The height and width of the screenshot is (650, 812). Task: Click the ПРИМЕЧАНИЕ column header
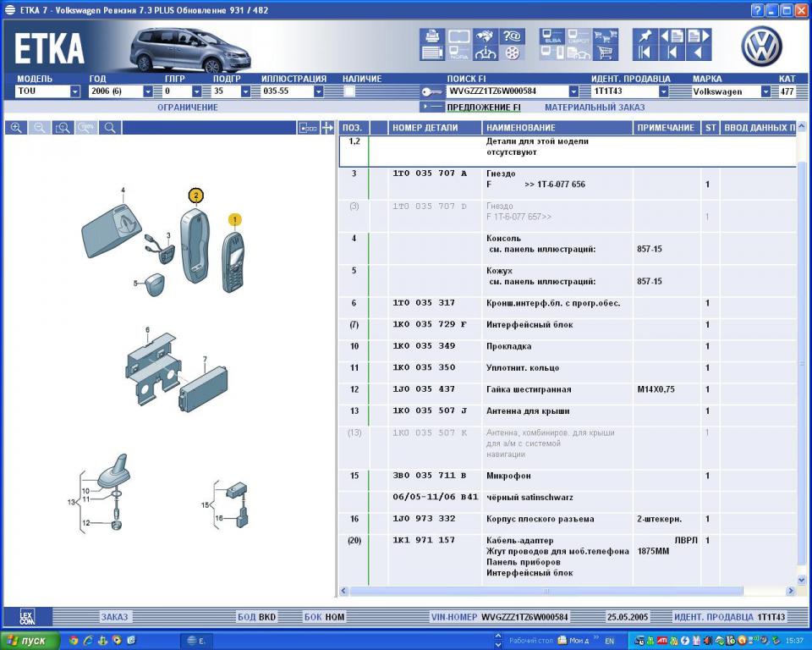666,128
